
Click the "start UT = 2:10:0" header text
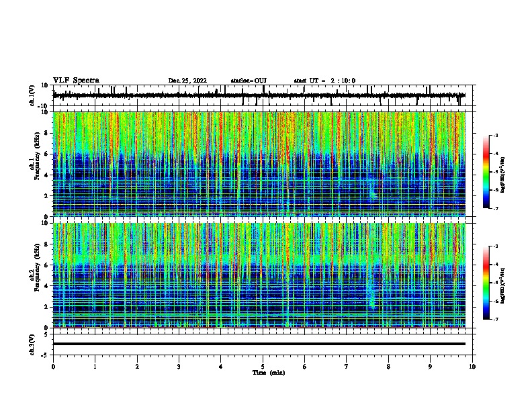click(x=324, y=81)
